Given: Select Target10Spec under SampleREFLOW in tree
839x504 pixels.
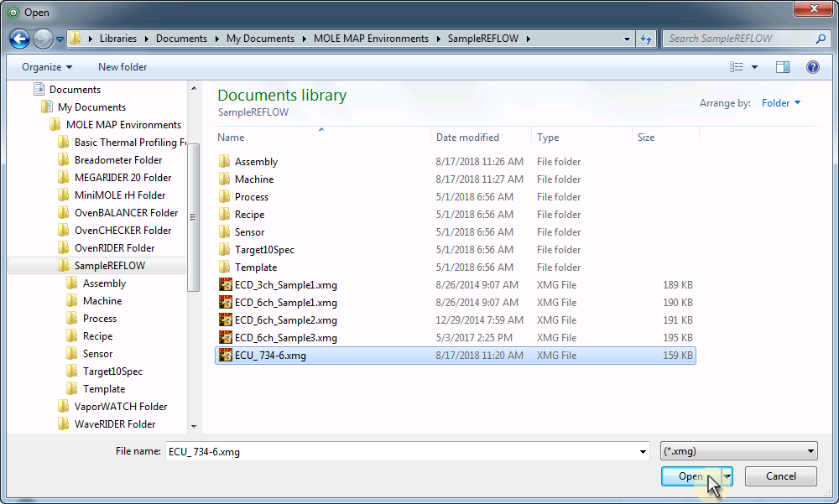Looking at the screenshot, I should click(112, 372).
